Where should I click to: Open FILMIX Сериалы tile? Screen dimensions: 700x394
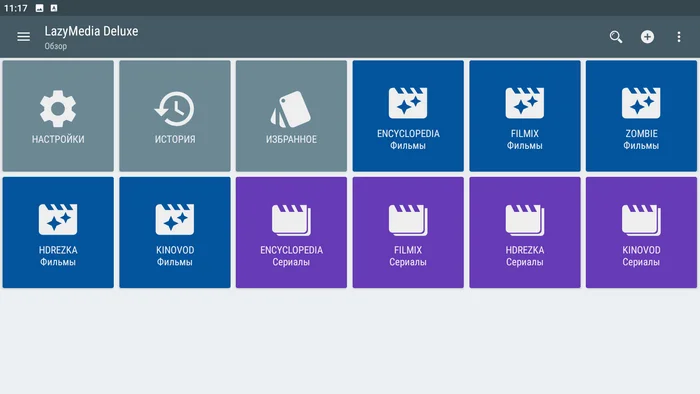(x=408, y=232)
